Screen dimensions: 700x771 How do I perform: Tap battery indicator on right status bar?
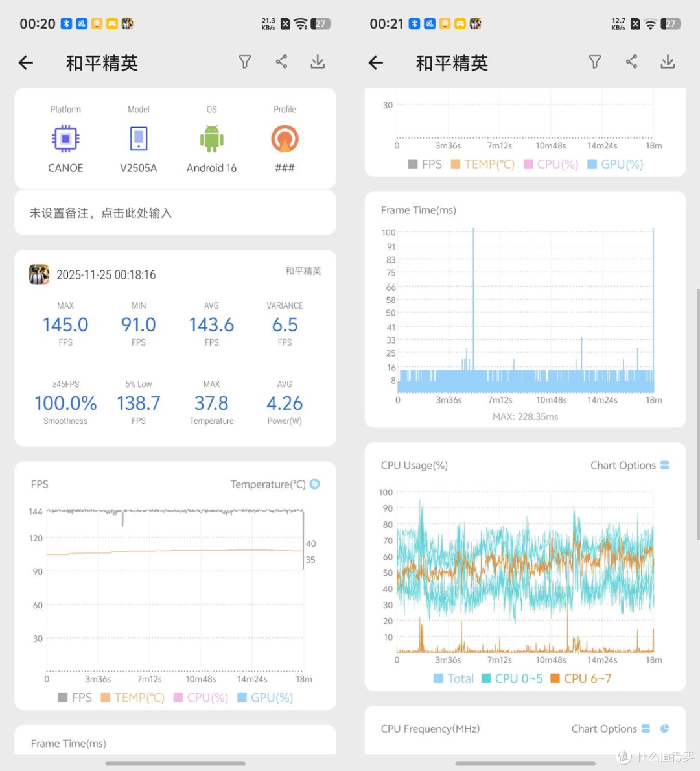coord(670,23)
